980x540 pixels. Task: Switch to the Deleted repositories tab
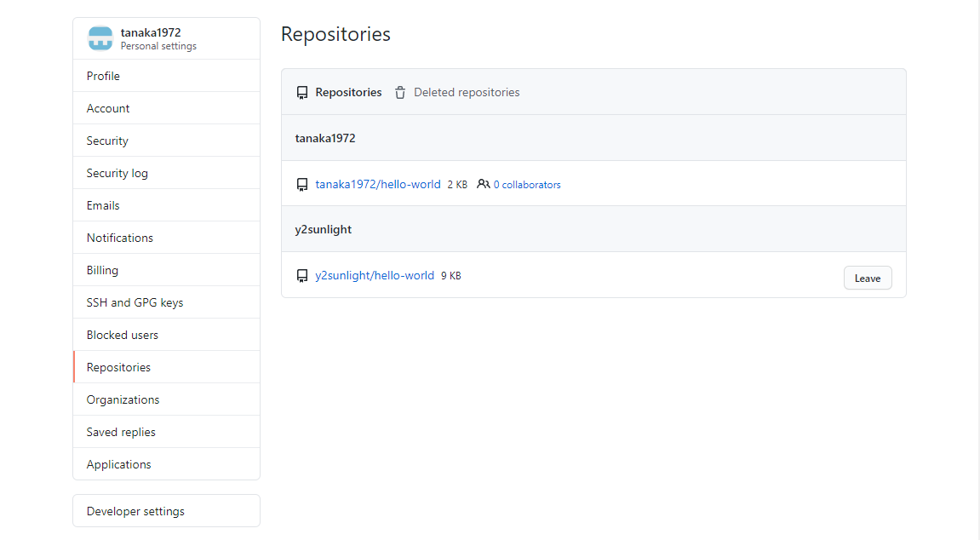click(466, 92)
